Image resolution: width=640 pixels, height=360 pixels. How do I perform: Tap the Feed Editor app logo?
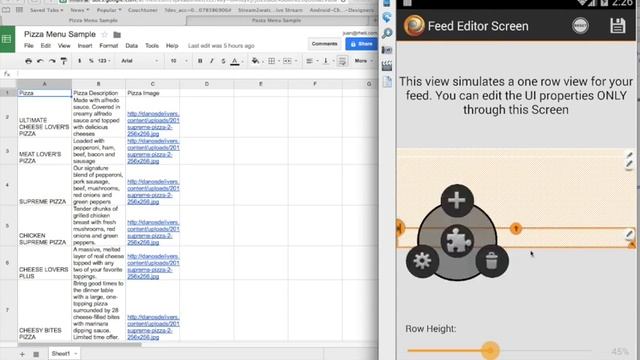[414, 26]
